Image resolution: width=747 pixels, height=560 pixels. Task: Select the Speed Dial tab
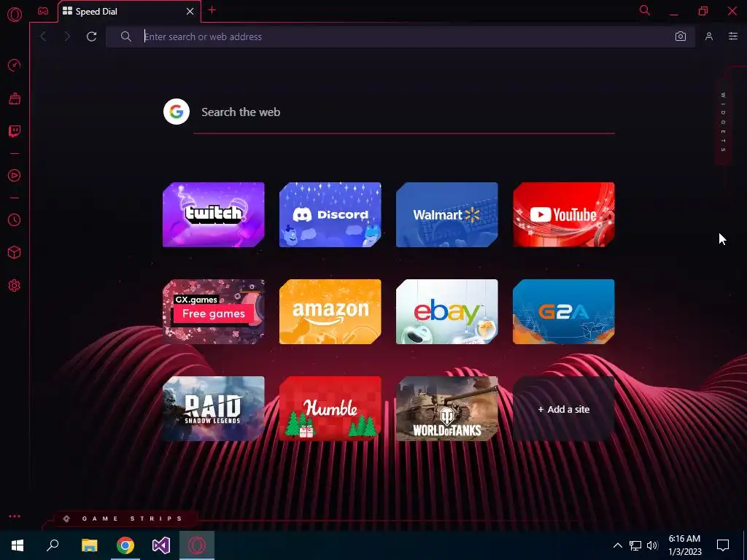tap(129, 12)
